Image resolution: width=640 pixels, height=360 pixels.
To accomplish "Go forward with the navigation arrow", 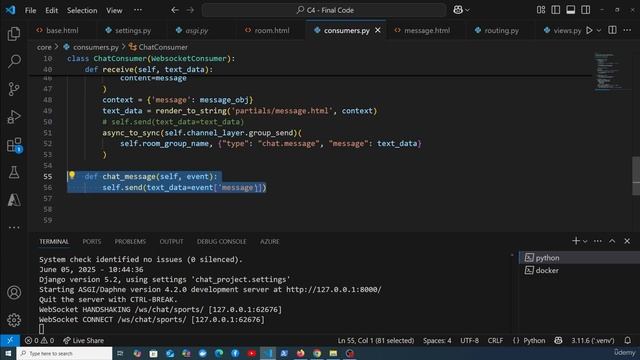I will 191,10.
